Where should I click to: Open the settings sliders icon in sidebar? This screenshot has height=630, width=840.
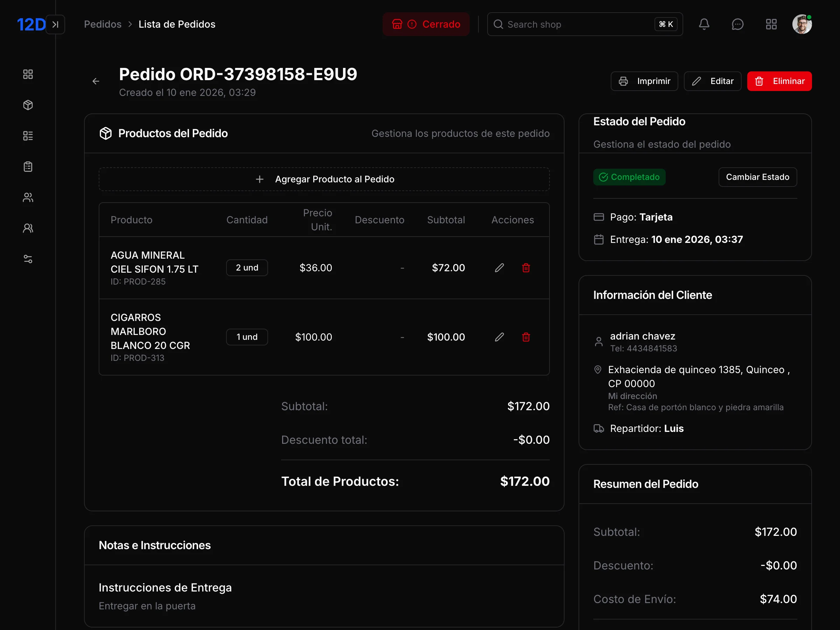(28, 259)
